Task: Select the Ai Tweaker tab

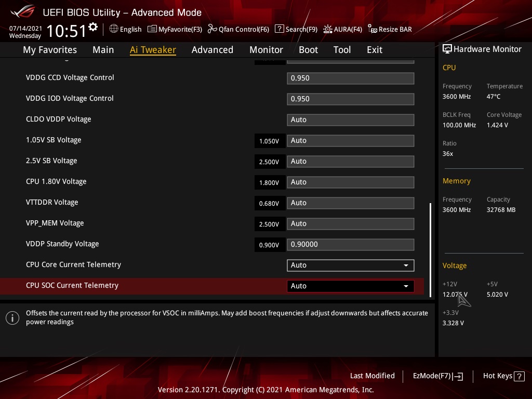Action: tap(153, 50)
